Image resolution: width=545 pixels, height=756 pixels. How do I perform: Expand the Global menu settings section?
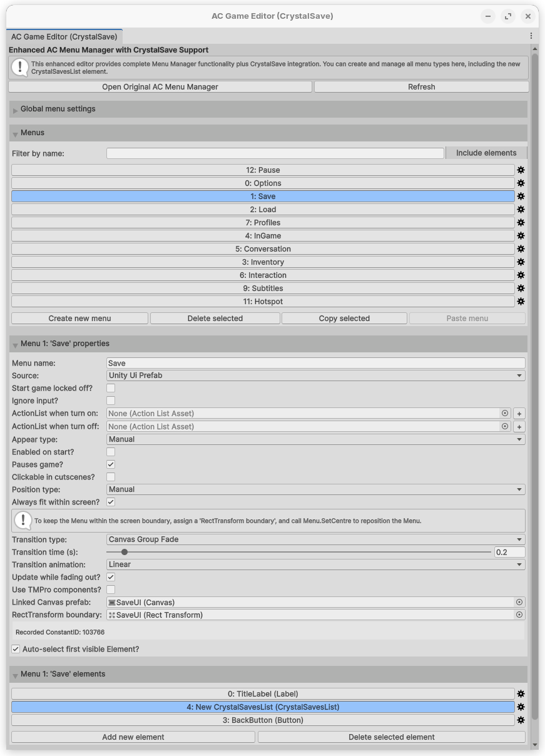tap(58, 109)
